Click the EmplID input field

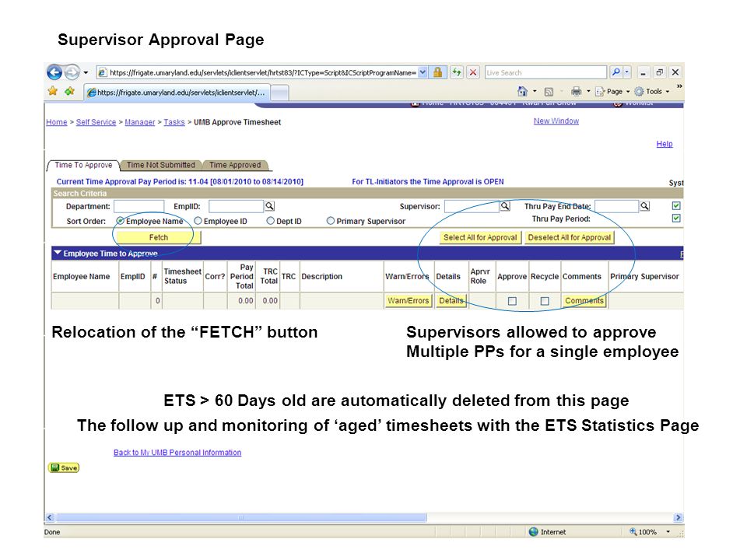[236, 206]
